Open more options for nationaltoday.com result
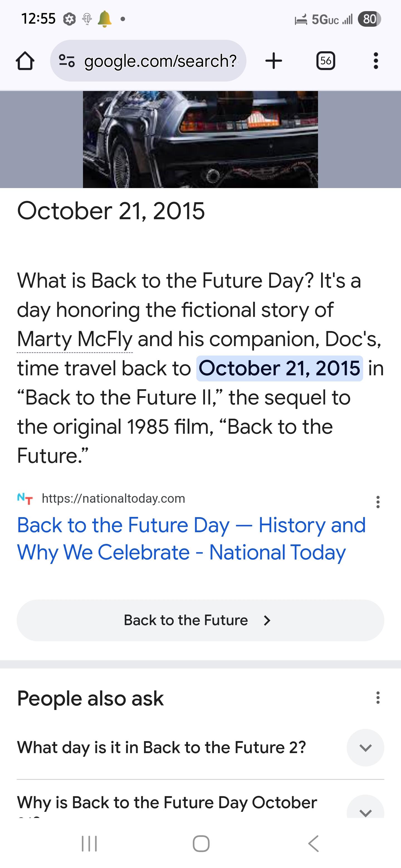401x868 pixels. [x=378, y=502]
